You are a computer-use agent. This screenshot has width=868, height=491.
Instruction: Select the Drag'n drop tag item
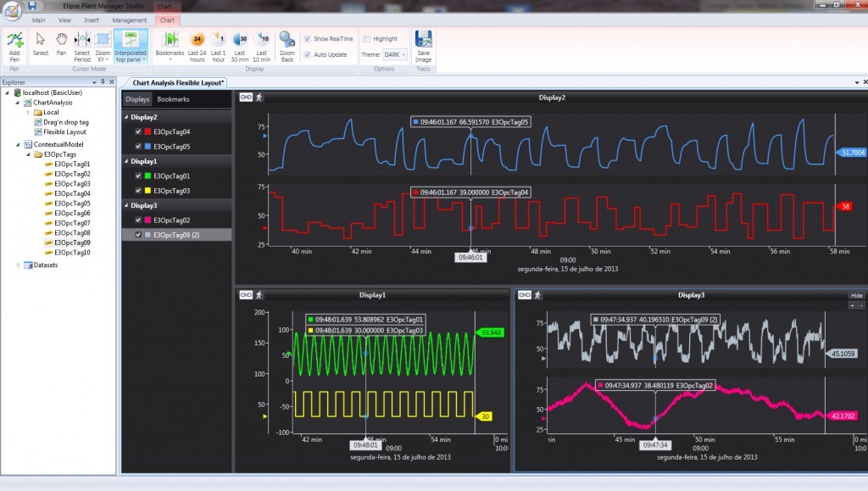pyautogui.click(x=66, y=122)
